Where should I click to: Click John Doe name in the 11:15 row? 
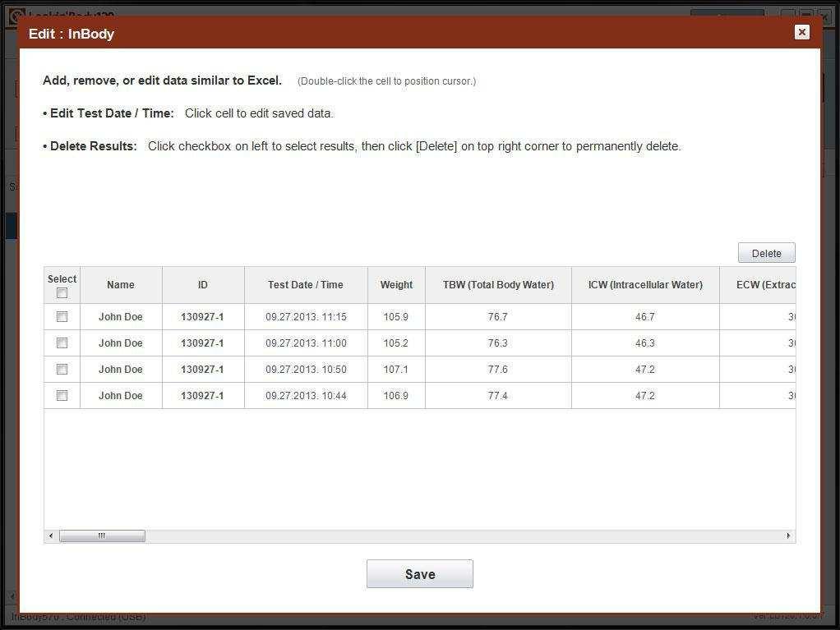(121, 317)
